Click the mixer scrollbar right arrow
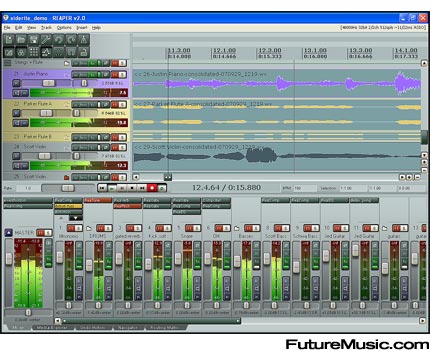430x360 pixels. point(422,321)
